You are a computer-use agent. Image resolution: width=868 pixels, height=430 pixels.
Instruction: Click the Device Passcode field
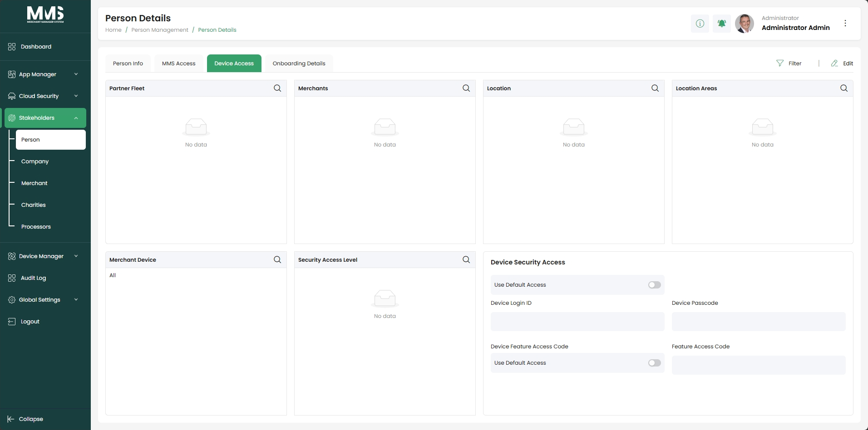[x=759, y=322]
